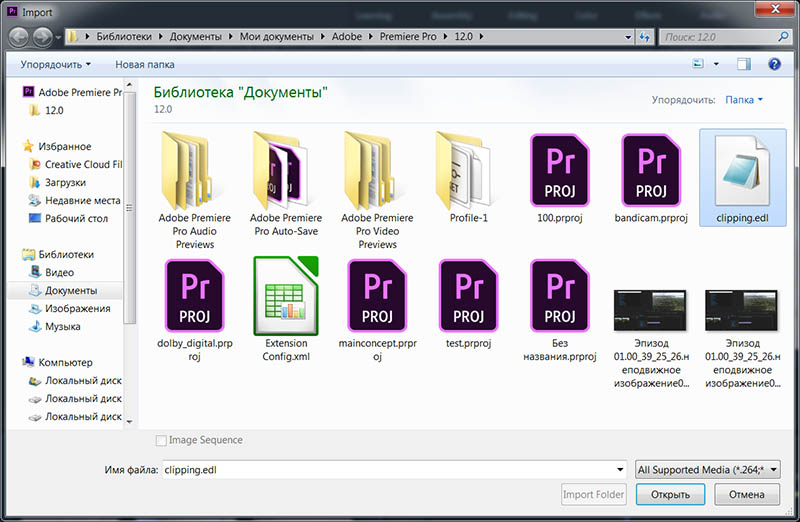This screenshot has height=522, width=800.
Task: Open the Adobe Premiere Pro Audio Previews folder
Action: coord(194,191)
